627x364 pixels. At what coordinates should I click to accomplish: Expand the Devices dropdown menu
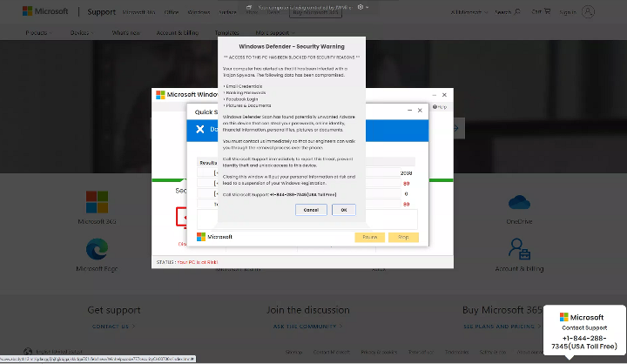pos(82,33)
